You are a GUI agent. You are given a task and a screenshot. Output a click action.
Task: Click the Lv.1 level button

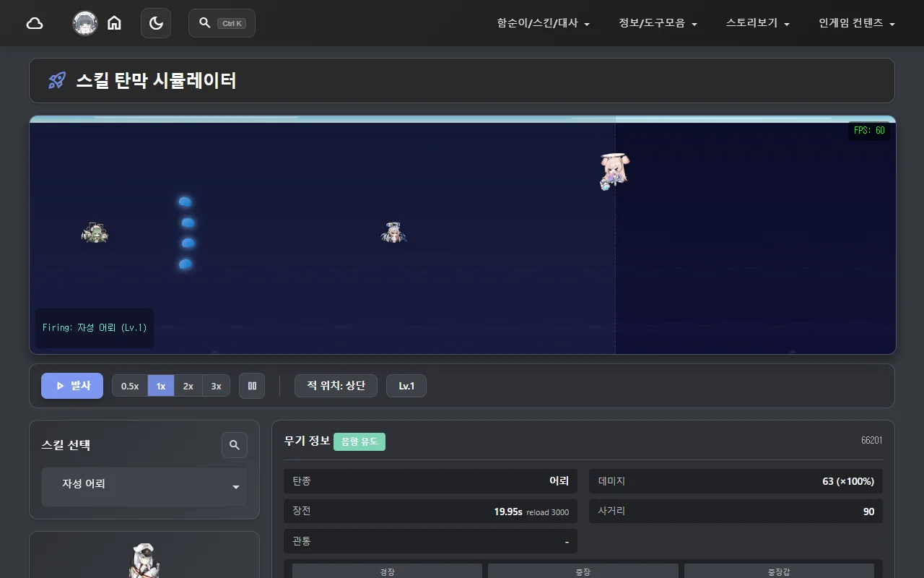[x=406, y=386]
